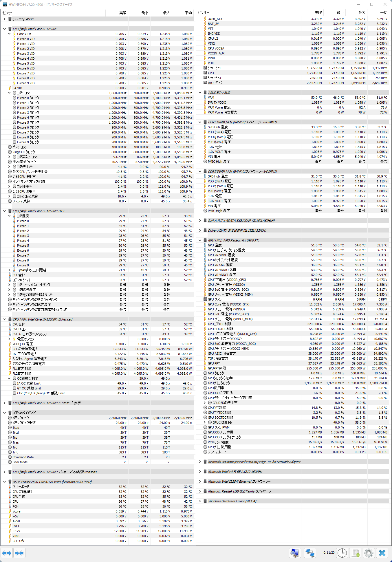
Task: Select the Uncore 乗数 row
Action: coord(97,201)
